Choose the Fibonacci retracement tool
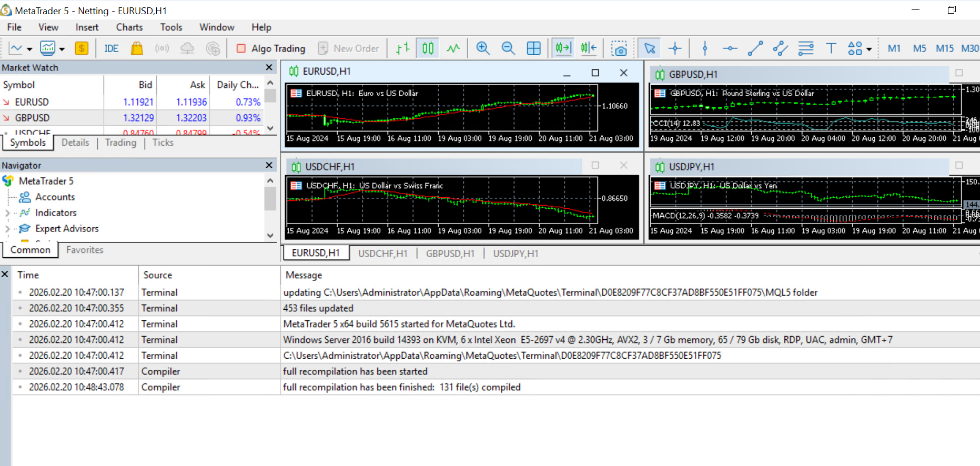 pyautogui.click(x=805, y=48)
